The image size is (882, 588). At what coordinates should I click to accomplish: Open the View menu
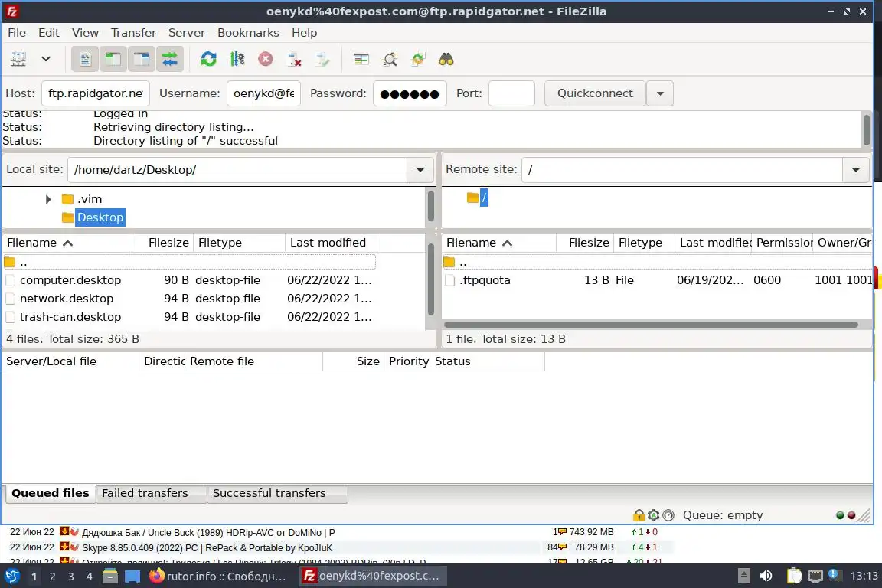(85, 33)
